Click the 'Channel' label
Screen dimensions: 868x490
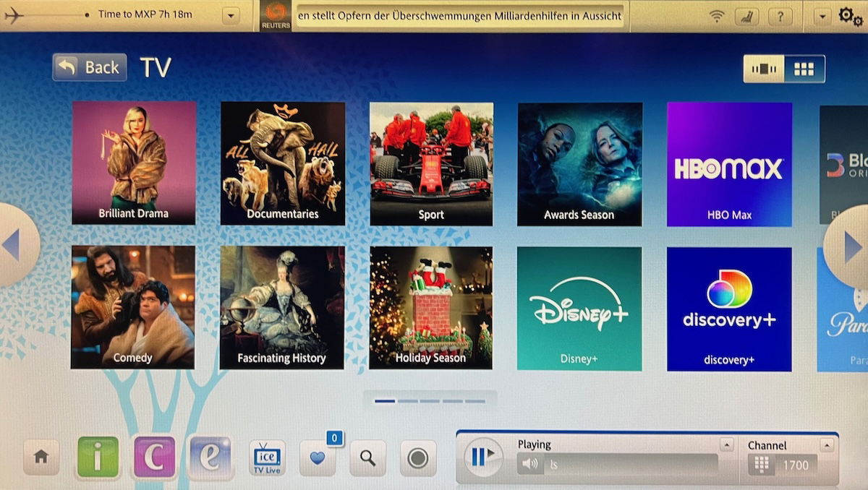767,445
